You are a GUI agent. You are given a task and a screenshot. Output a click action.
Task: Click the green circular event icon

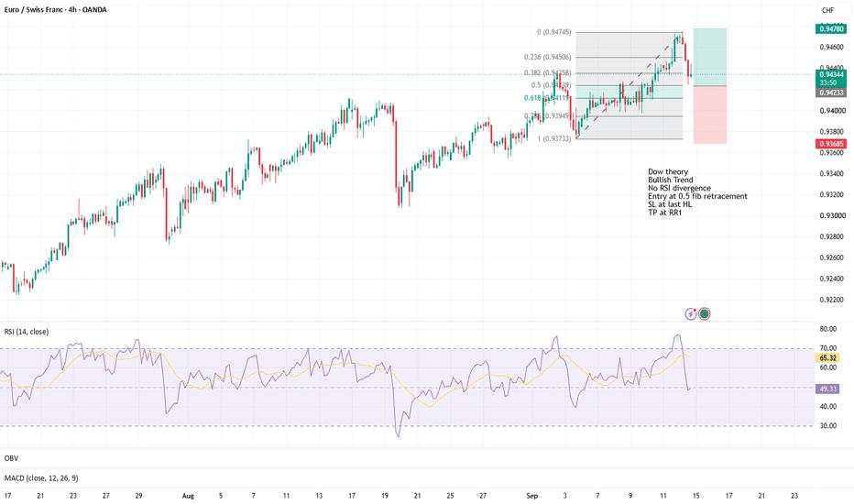tap(705, 313)
